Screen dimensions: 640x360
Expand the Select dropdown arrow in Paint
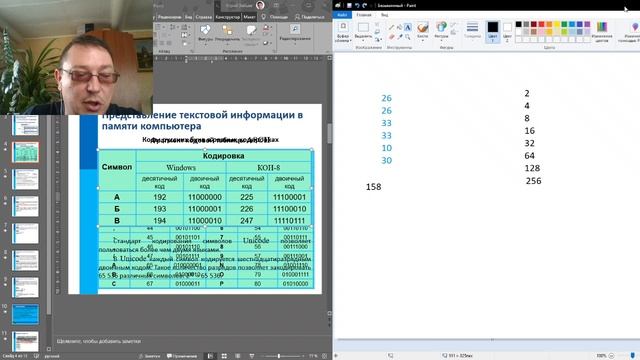tap(363, 40)
